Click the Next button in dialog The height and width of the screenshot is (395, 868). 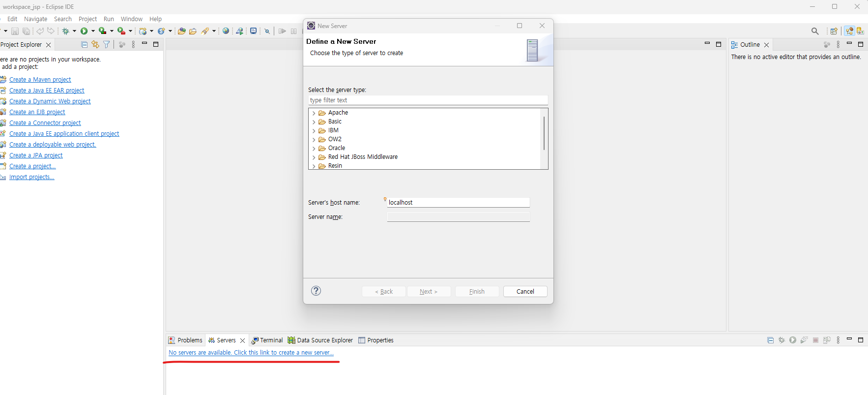(x=429, y=291)
